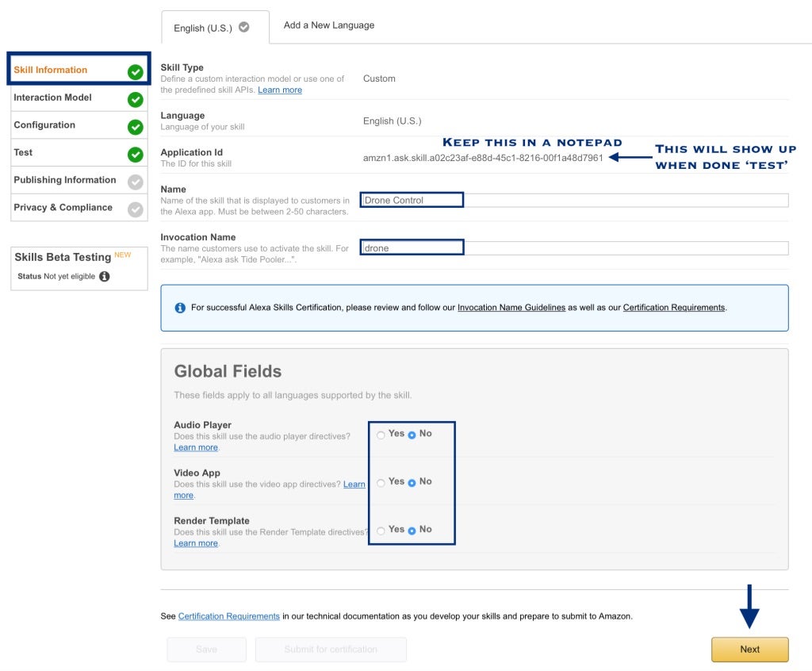Click the Invocation Name text field

[x=574, y=248]
